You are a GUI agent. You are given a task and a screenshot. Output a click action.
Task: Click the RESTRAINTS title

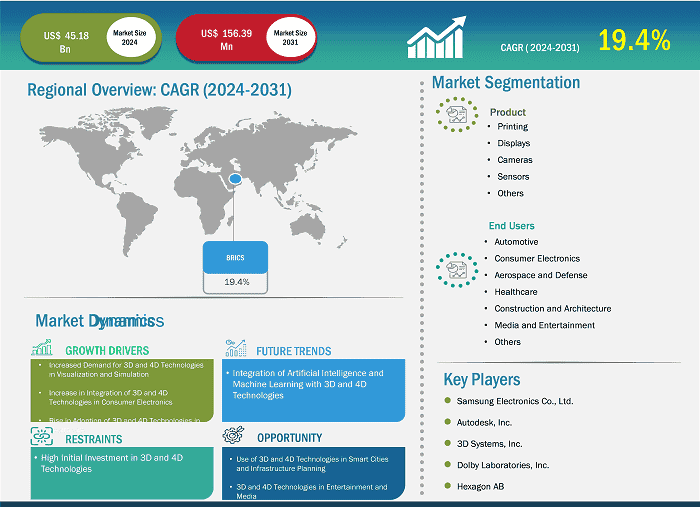(x=94, y=439)
